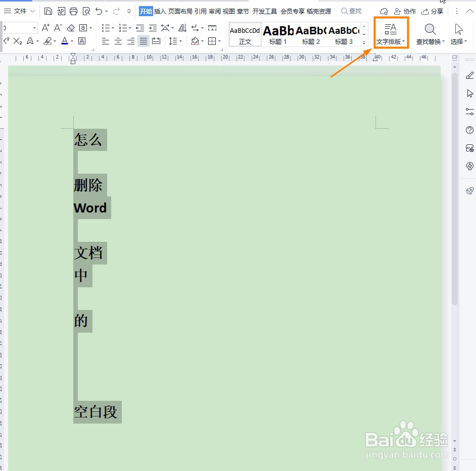Apply the text highlight color
476x471 pixels.
coord(47,41)
